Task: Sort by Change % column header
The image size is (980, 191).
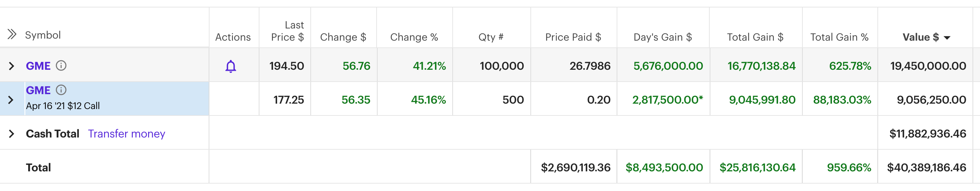Action: pos(414,37)
